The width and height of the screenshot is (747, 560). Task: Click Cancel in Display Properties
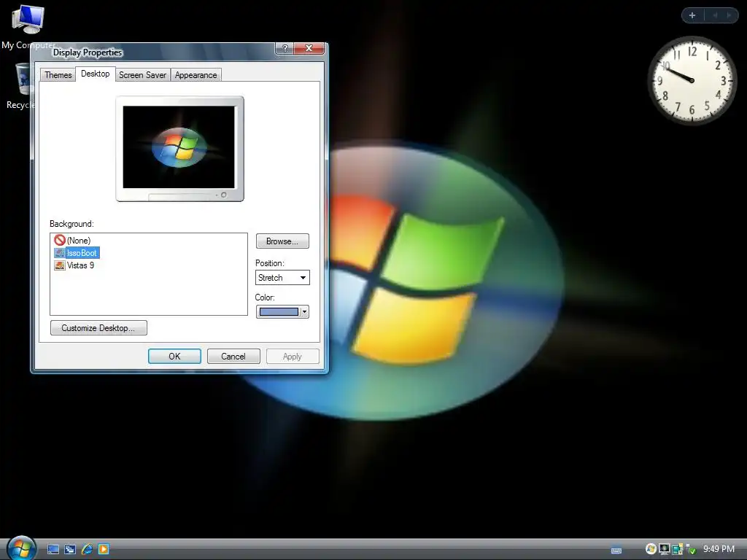tap(233, 356)
